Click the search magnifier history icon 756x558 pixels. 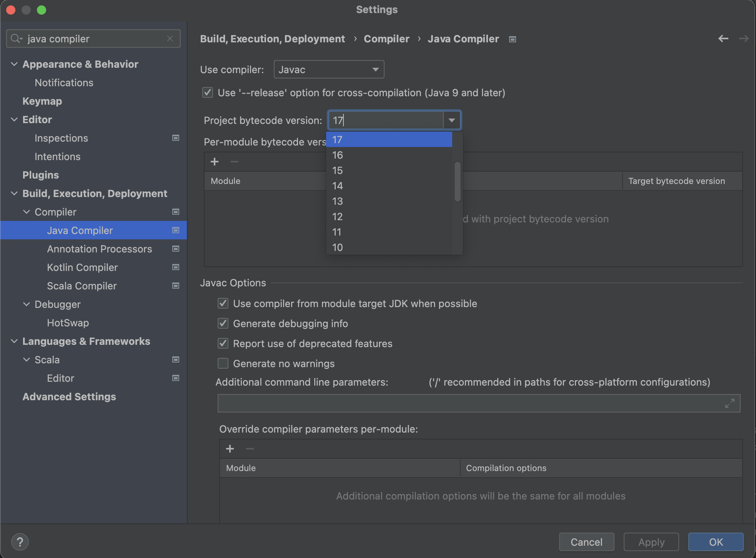tap(16, 38)
